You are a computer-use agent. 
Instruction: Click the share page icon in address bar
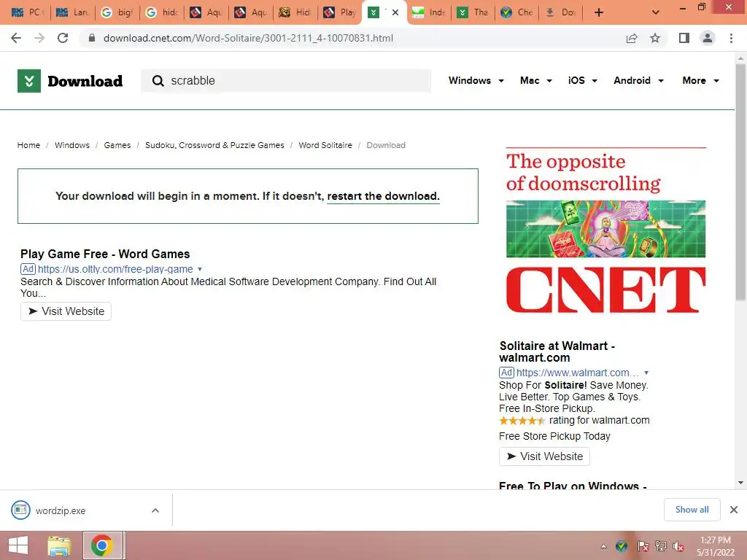click(x=632, y=38)
